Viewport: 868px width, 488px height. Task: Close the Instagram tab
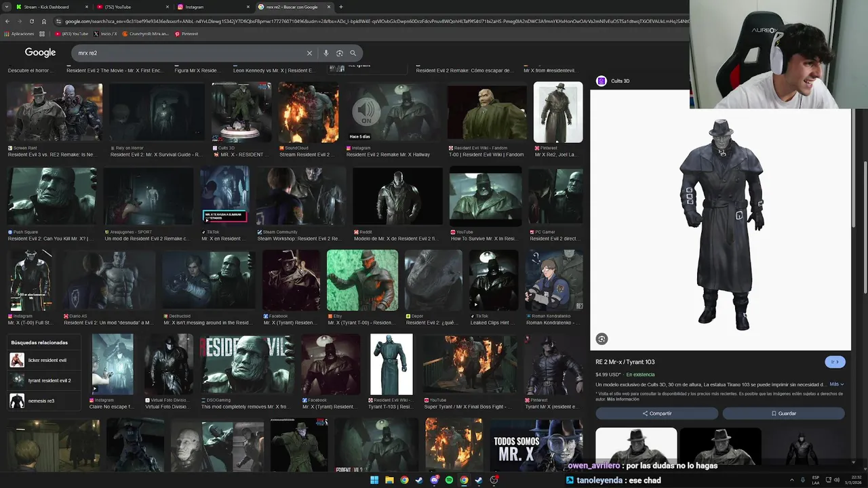click(248, 7)
